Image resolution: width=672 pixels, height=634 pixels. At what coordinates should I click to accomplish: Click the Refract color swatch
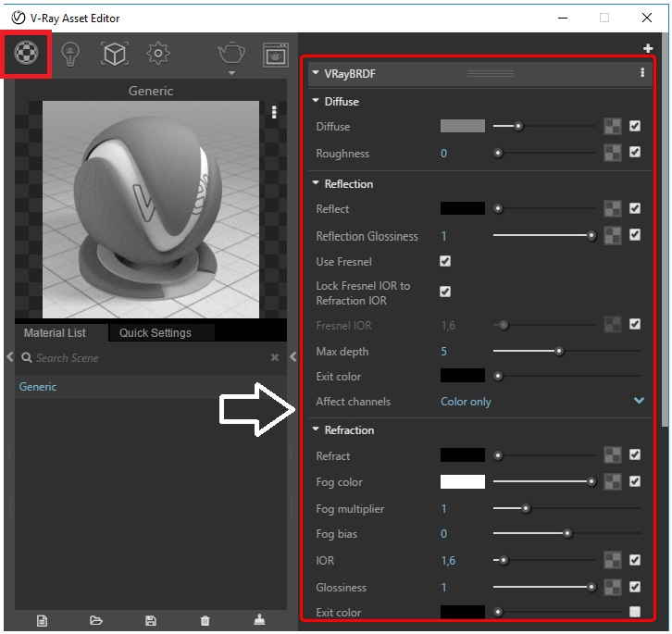[463, 454]
